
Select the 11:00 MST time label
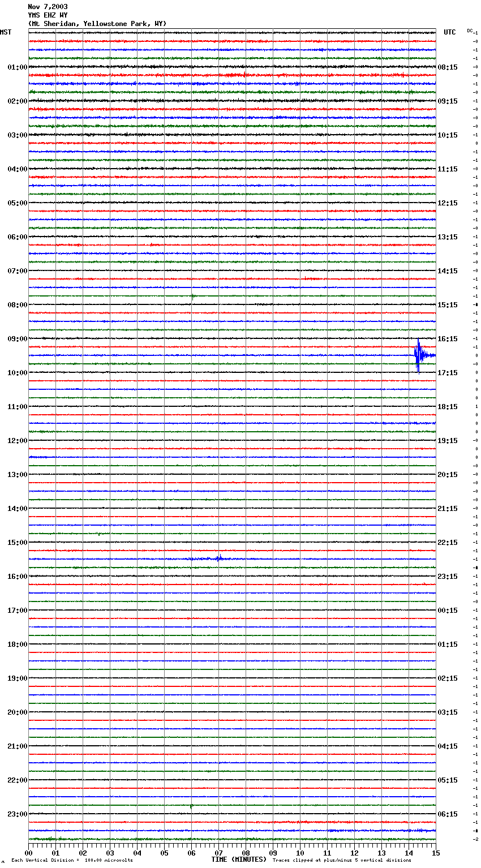[x=18, y=407]
